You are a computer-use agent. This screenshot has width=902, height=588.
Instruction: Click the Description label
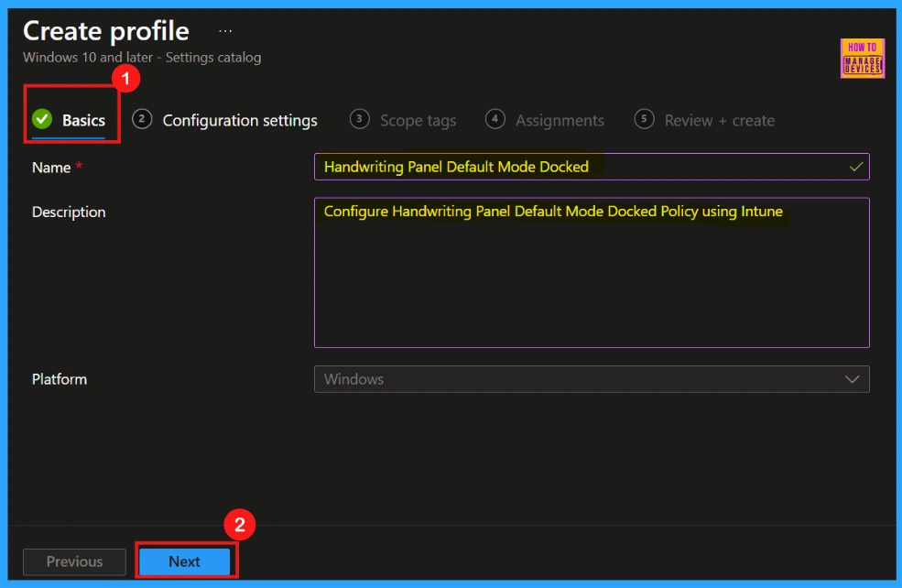69,212
